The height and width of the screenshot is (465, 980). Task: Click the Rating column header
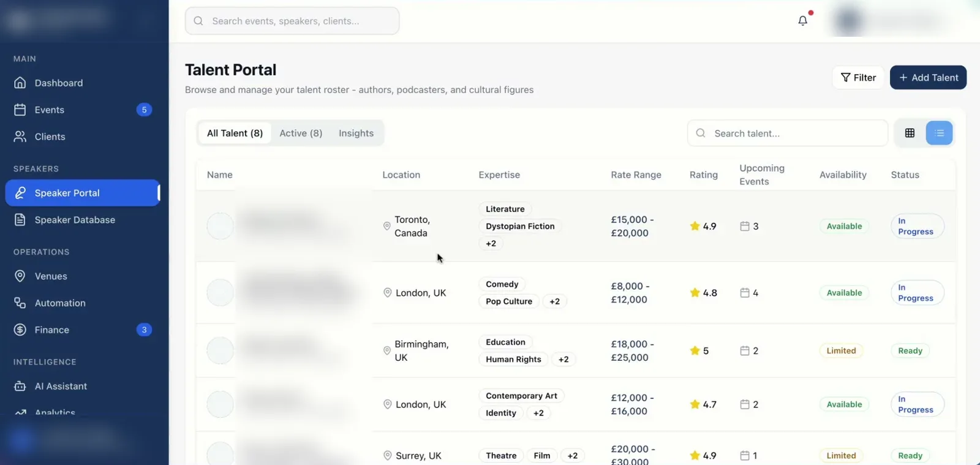click(704, 175)
